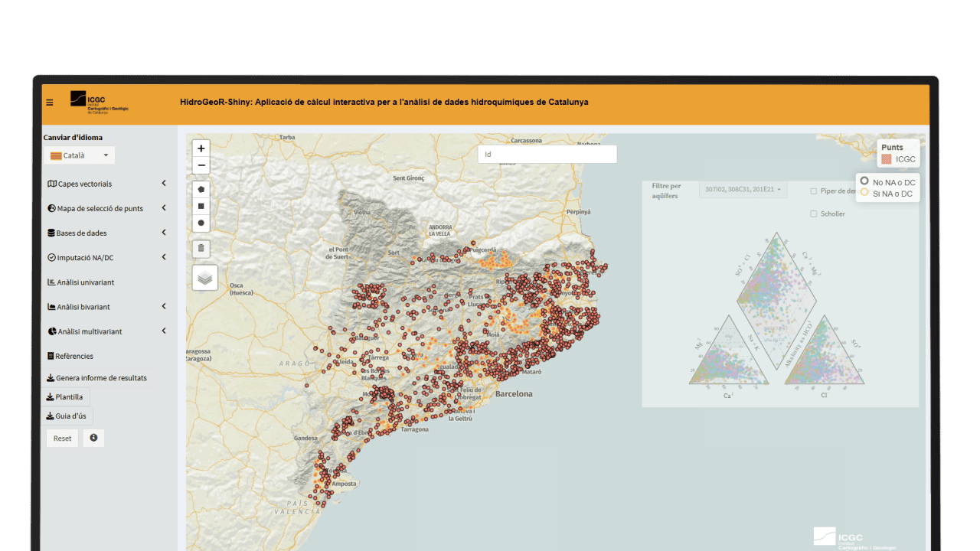This screenshot has width=980, height=551.
Task: Click the Reset button
Action: [62, 439]
